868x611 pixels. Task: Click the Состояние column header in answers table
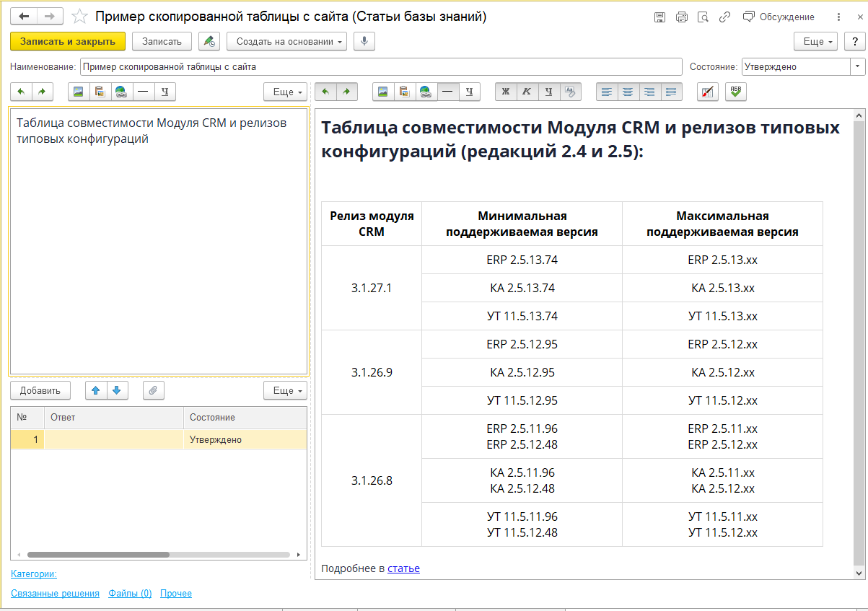coord(245,417)
